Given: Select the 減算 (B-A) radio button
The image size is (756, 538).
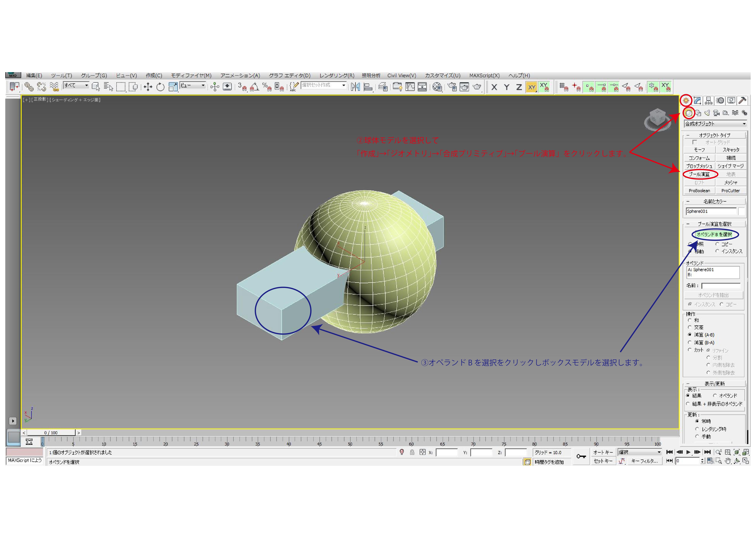Looking at the screenshot, I should click(x=689, y=343).
